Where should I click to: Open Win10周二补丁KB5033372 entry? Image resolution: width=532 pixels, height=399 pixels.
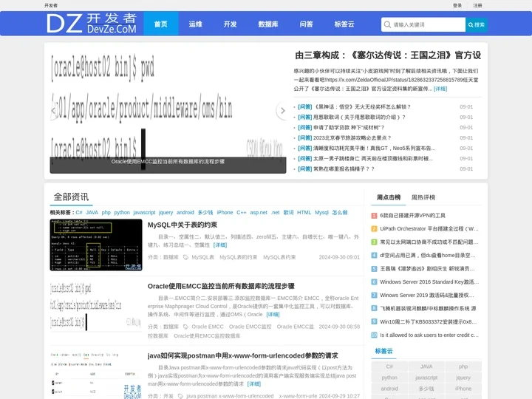point(428,322)
